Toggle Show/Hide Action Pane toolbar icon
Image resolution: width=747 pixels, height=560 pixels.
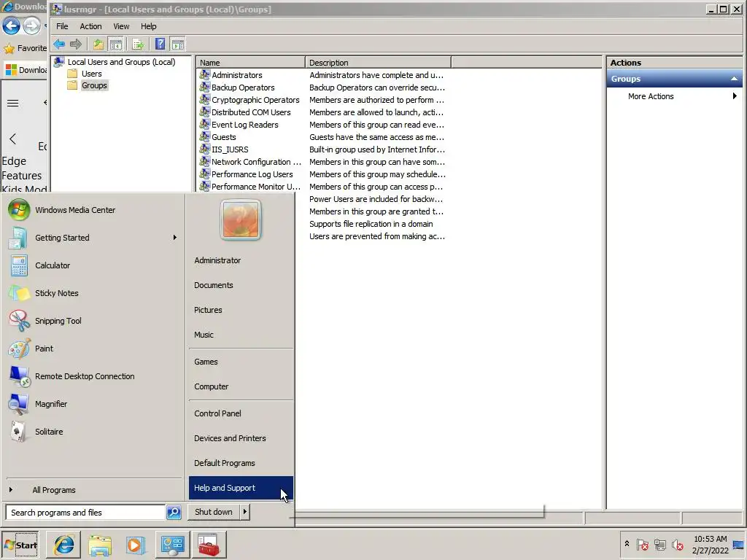(178, 44)
